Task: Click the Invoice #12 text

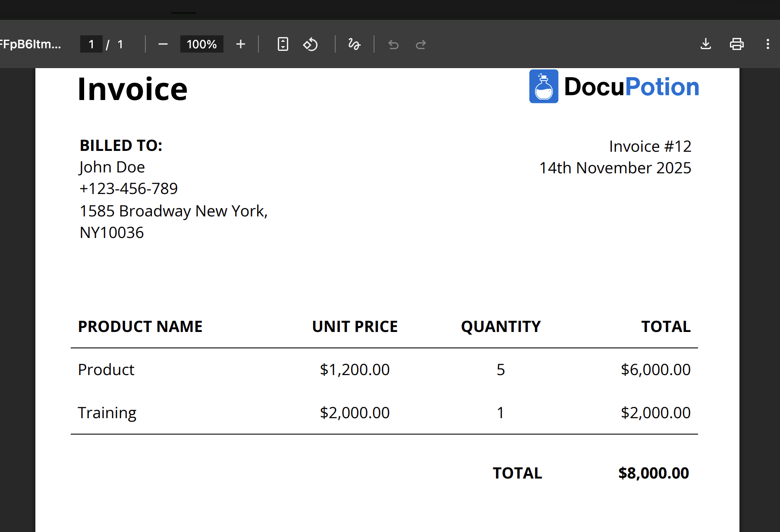Action: [x=650, y=146]
